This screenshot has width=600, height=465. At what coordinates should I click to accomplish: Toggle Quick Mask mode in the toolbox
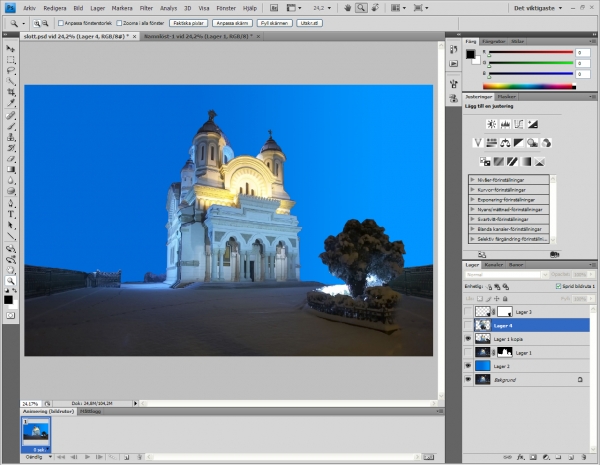[x=11, y=315]
